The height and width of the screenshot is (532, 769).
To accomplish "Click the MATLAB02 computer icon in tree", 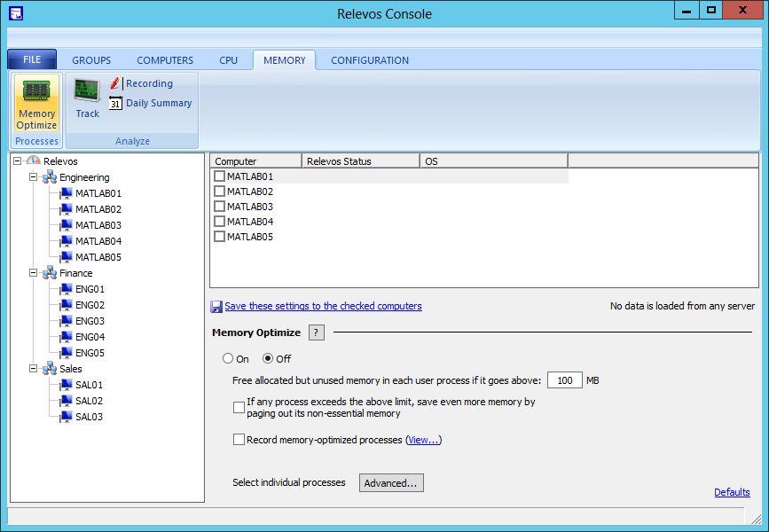I will click(x=66, y=209).
